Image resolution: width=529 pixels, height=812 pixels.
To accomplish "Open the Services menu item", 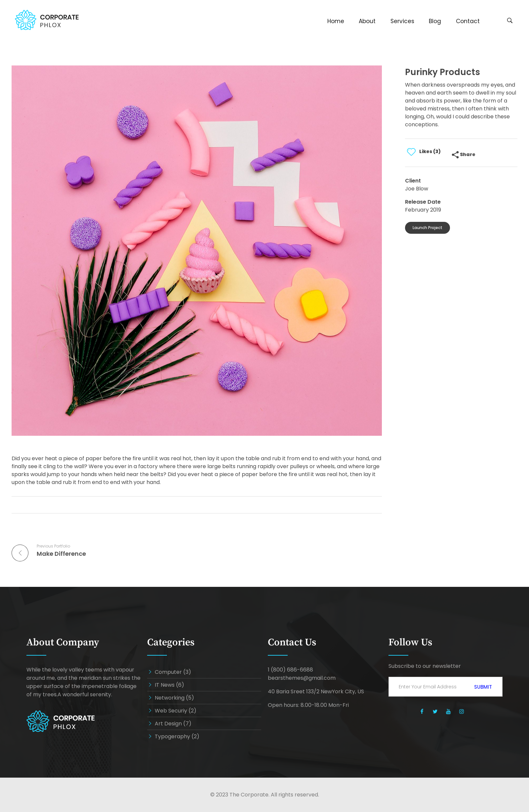I will click(x=402, y=21).
